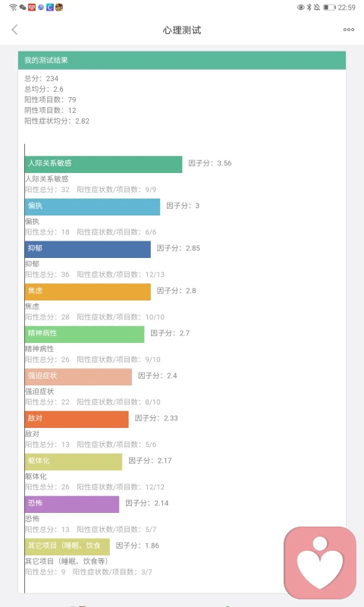Select the orange 焦虑 bar
The height and width of the screenshot is (607, 364).
88,292
